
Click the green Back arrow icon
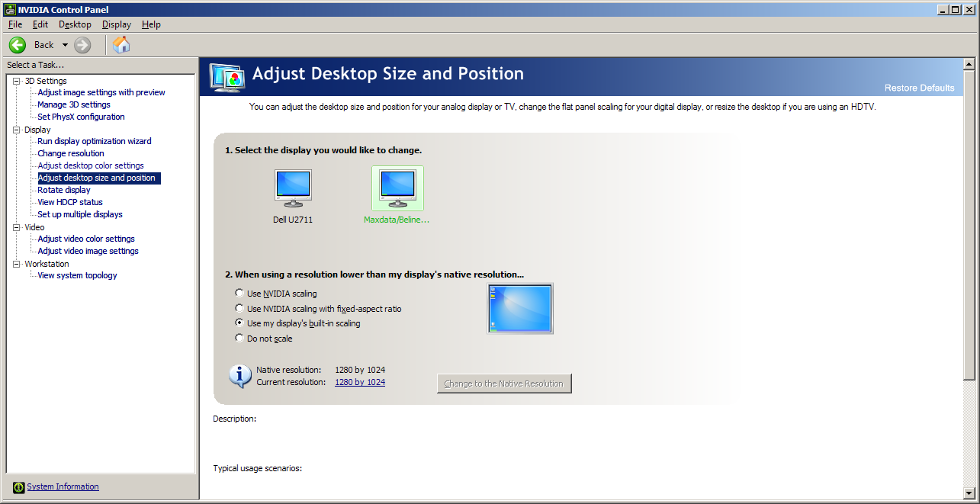pos(18,45)
